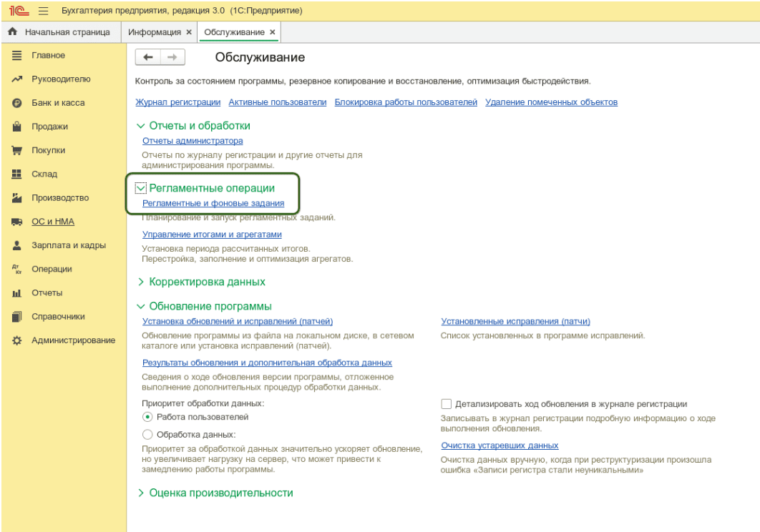Open the Производство section

tap(60, 197)
